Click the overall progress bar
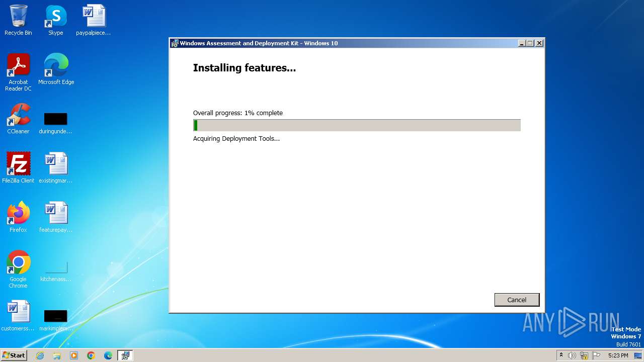Image resolution: width=644 pixels, height=362 pixels. tap(357, 125)
